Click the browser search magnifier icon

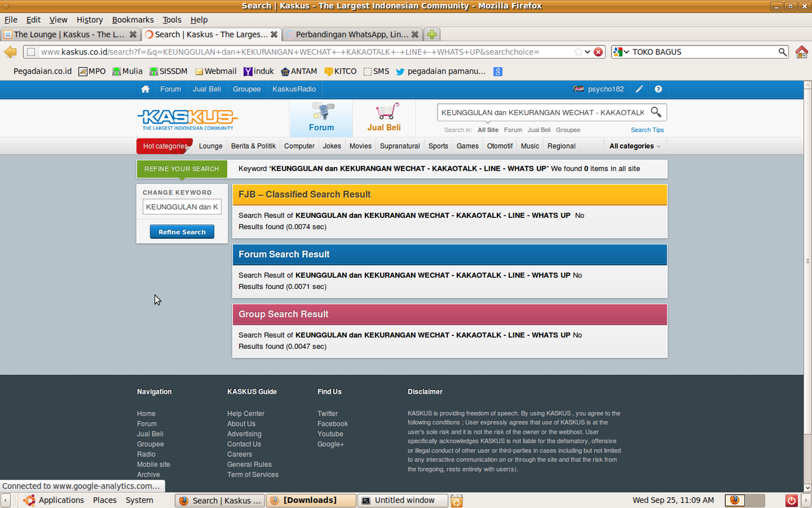[783, 52]
